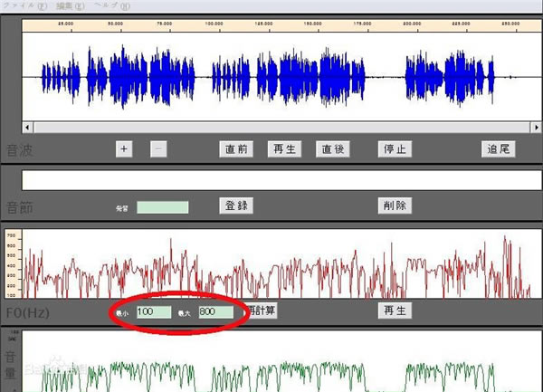The image size is (543, 392).
Task: Click the waveform scrollbar left arrow
Action: pos(27,128)
